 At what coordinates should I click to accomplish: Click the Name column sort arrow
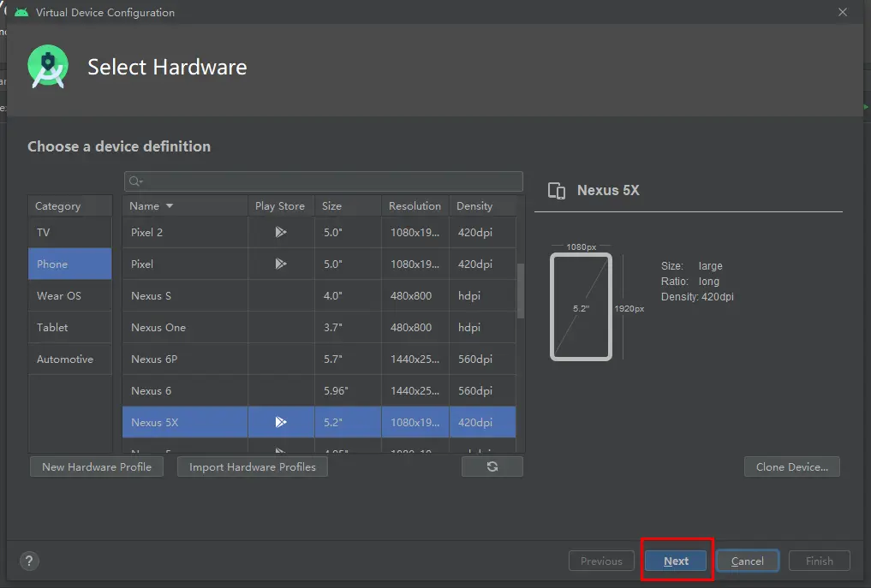tap(170, 206)
